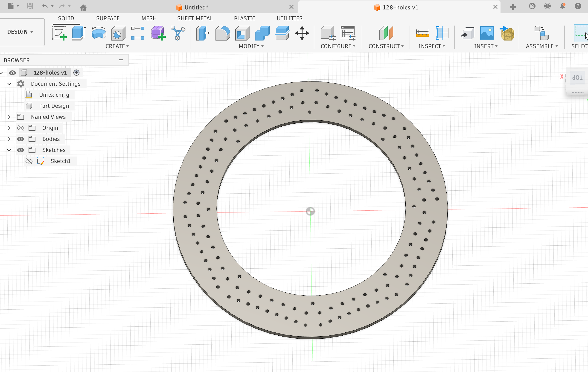This screenshot has width=588, height=372.
Task: Click the Insert Mesh icon
Action: point(508,33)
